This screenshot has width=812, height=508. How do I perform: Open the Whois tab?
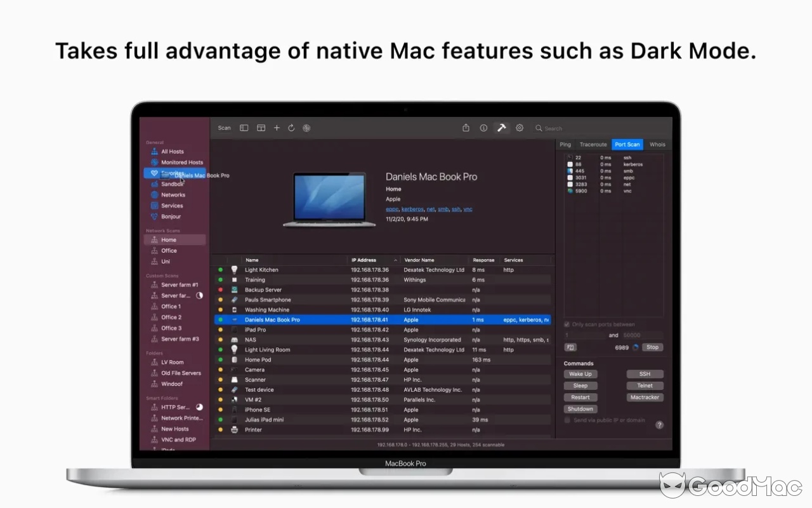(657, 144)
